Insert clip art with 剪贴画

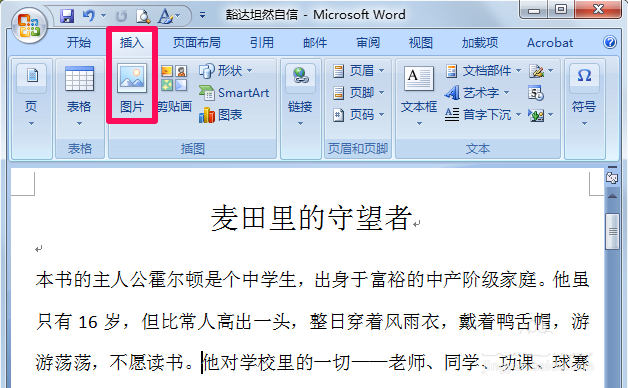click(x=174, y=89)
